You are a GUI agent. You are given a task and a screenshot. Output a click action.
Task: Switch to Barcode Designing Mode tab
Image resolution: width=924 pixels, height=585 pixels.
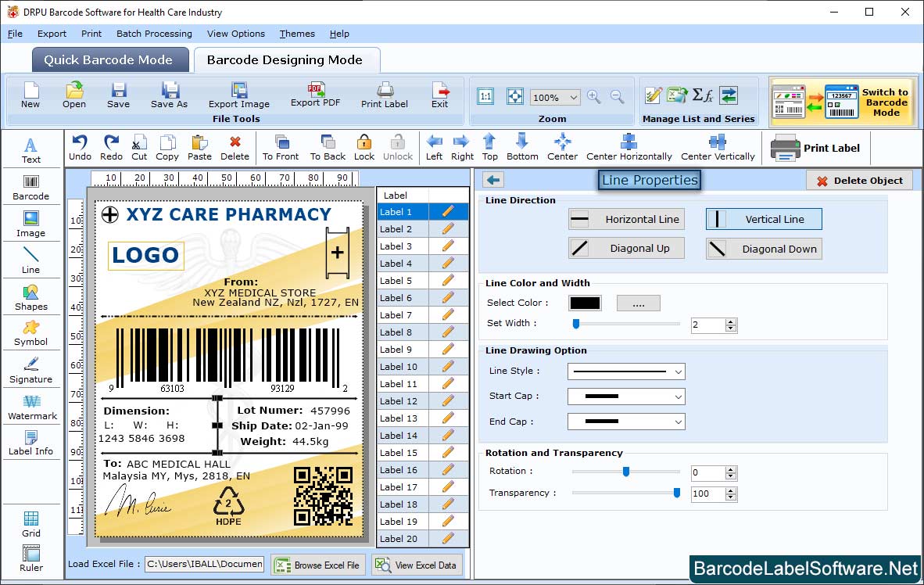(286, 60)
